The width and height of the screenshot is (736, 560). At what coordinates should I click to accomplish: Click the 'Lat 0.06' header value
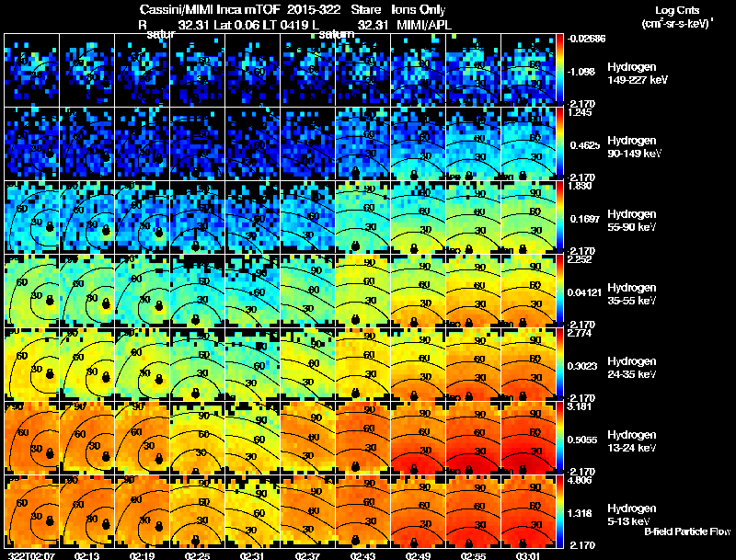236,25
